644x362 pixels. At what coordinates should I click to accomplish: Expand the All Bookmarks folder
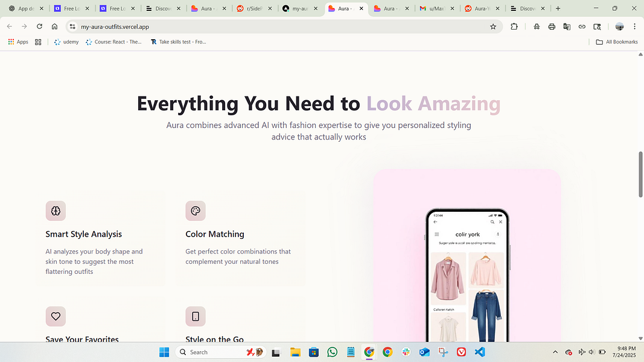click(x=616, y=42)
